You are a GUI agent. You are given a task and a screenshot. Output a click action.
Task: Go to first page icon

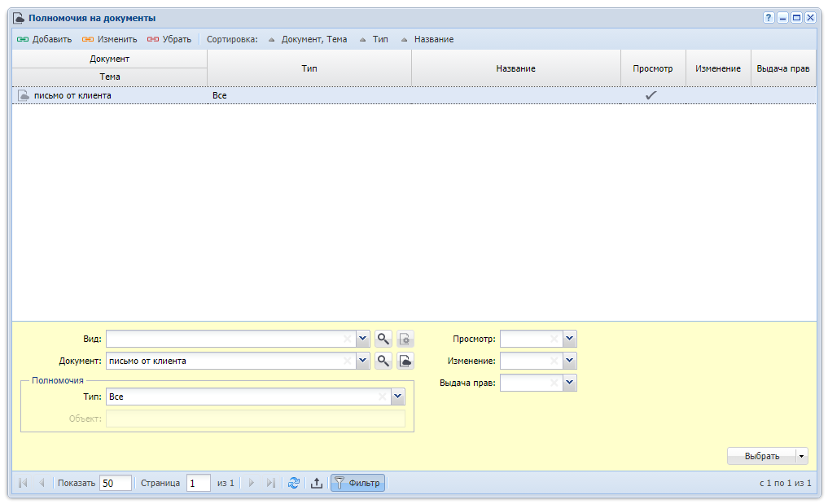coord(23,483)
